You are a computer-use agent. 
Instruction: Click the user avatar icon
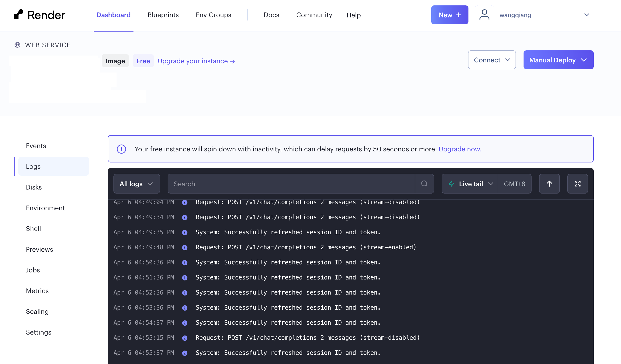point(484,15)
